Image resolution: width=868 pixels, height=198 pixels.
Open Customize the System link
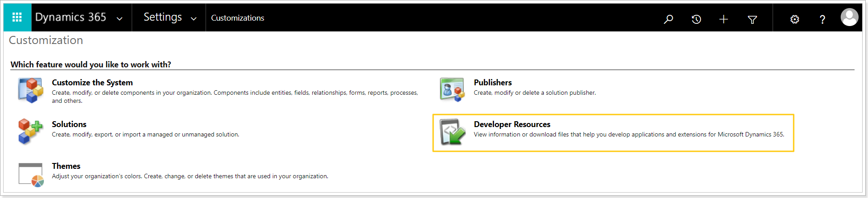92,83
